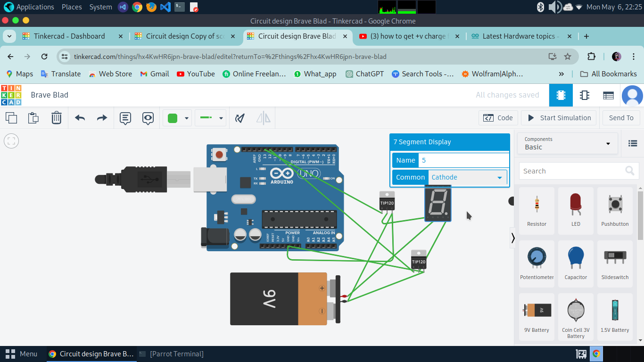
Task: Toggle the Common pin dropdown to Anode
Action: [x=499, y=177]
